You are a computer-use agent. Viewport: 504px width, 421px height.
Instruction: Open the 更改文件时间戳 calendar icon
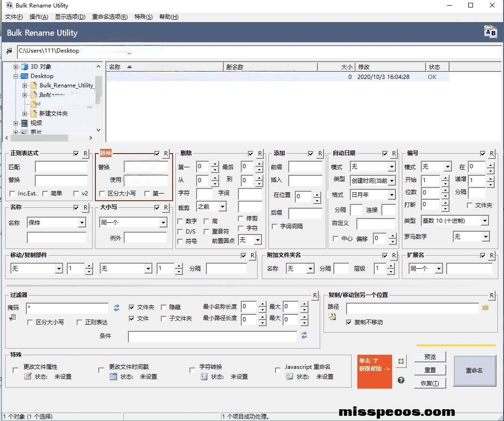(x=113, y=376)
